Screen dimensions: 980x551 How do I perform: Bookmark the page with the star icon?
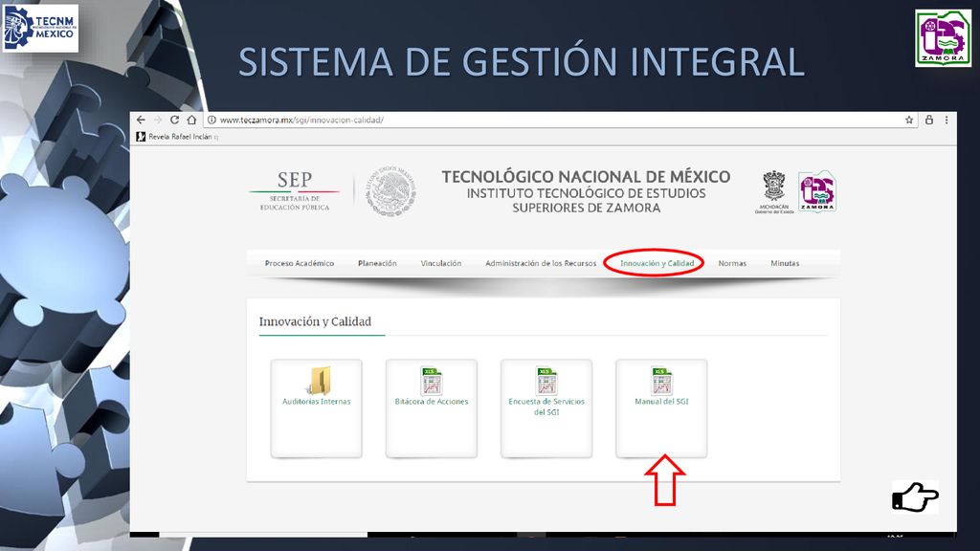(909, 120)
